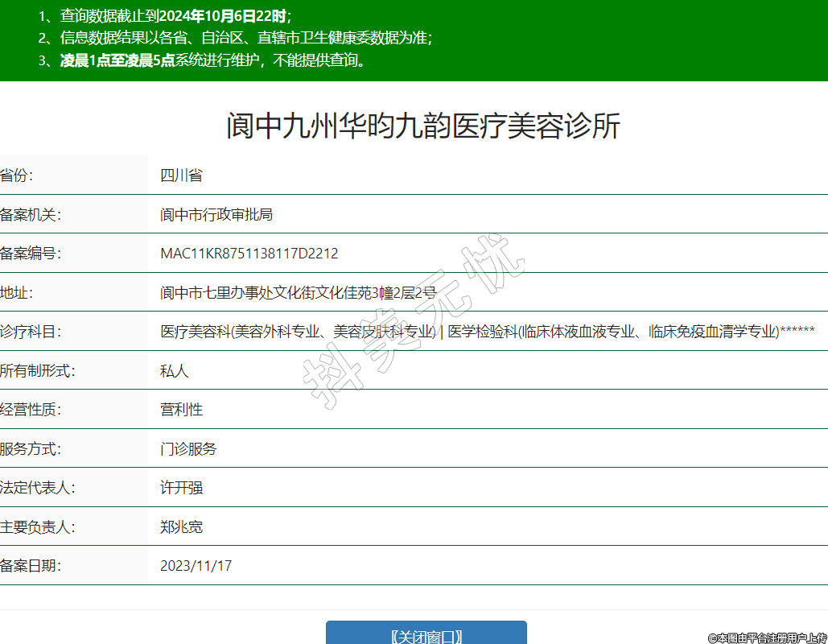828x644 pixels.
Task: Select the filing date 2023/11/17
Action: (196, 566)
